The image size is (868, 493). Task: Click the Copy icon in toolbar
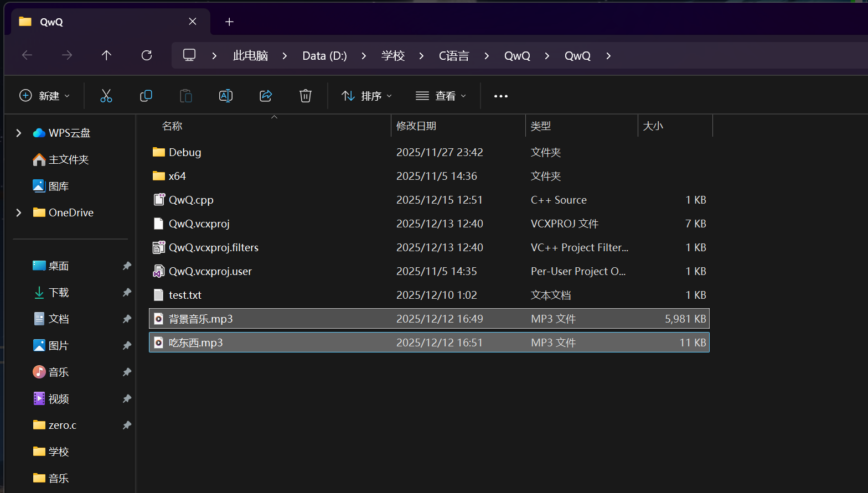tap(146, 96)
